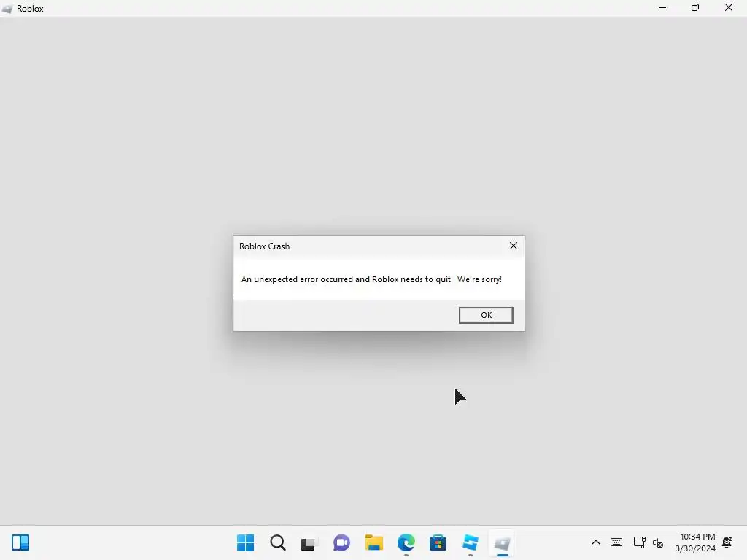Select the active Roblox player taskbar icon
Viewport: 747px width, 560px height.
point(502,542)
